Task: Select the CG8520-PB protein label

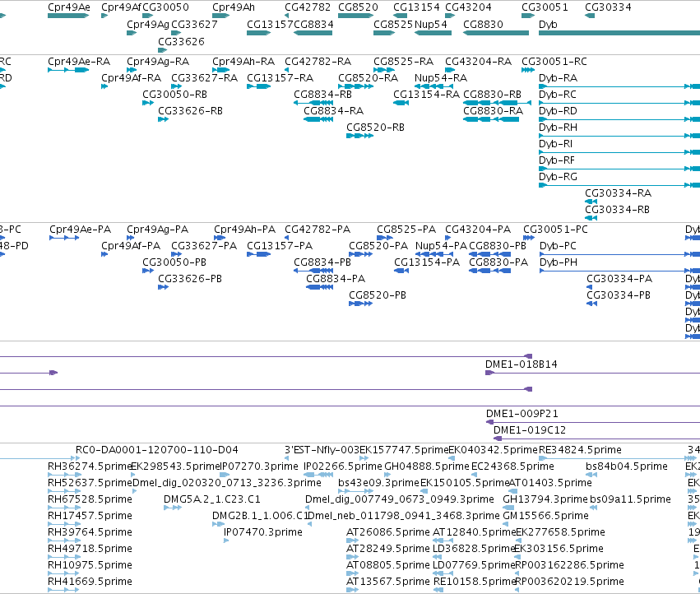Action: (x=378, y=295)
